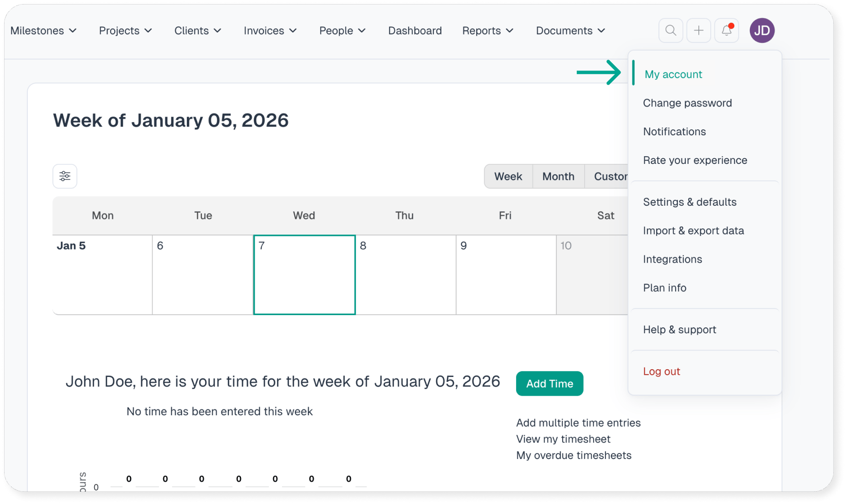Open View my timesheet link
This screenshot has height=504, width=846.
[x=563, y=439]
